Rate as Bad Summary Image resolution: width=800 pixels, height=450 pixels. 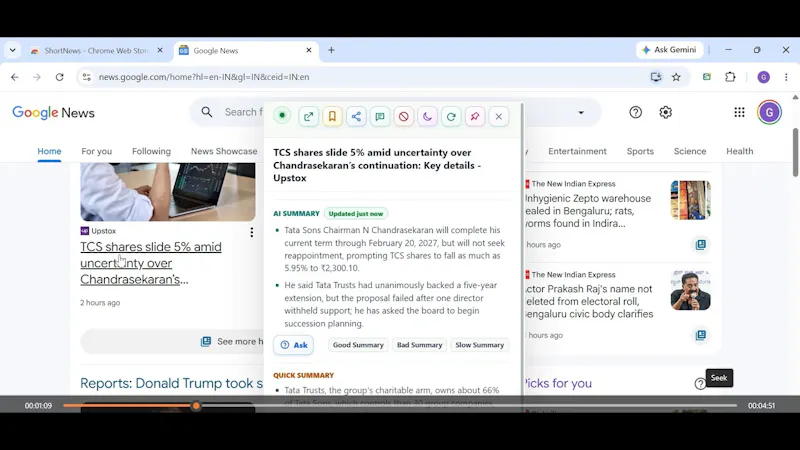point(419,345)
